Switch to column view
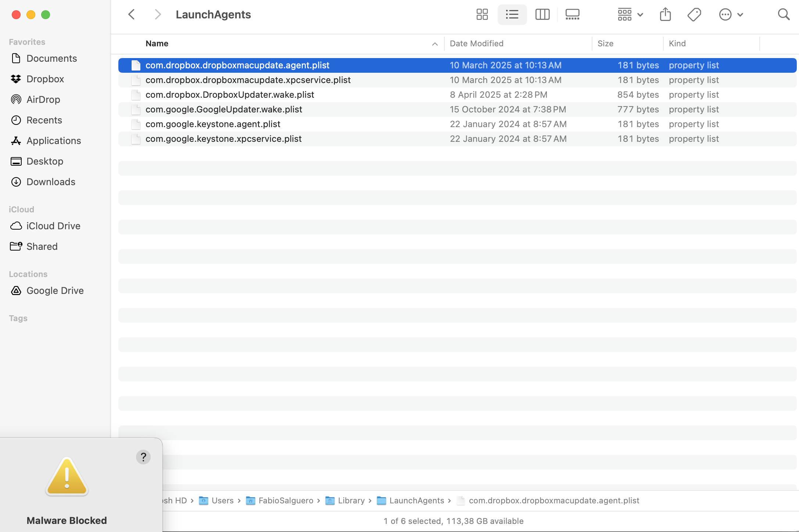The height and width of the screenshot is (532, 799). (x=542, y=15)
